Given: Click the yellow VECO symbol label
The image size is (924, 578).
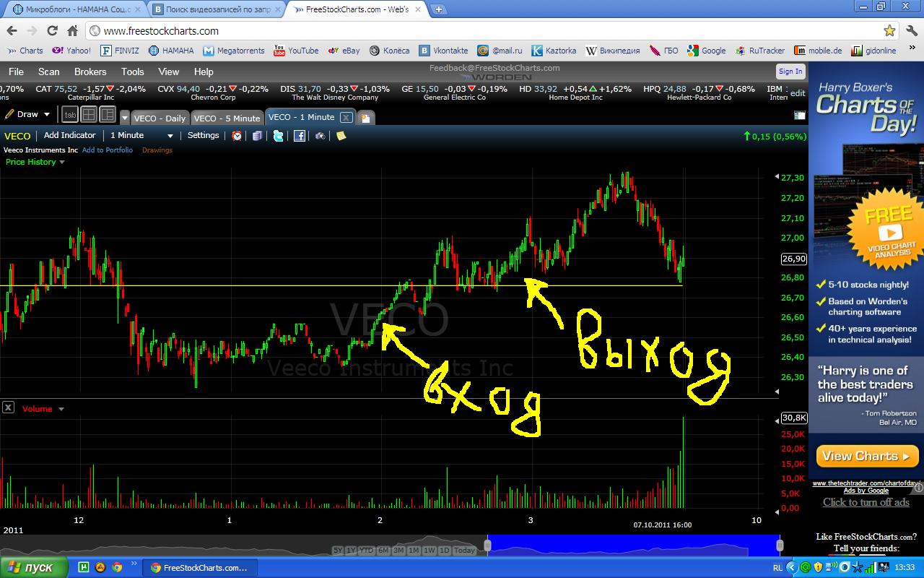Looking at the screenshot, I should coord(17,136).
